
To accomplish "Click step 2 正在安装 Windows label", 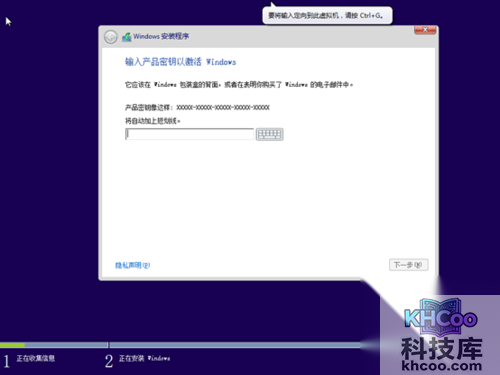I will [x=145, y=358].
